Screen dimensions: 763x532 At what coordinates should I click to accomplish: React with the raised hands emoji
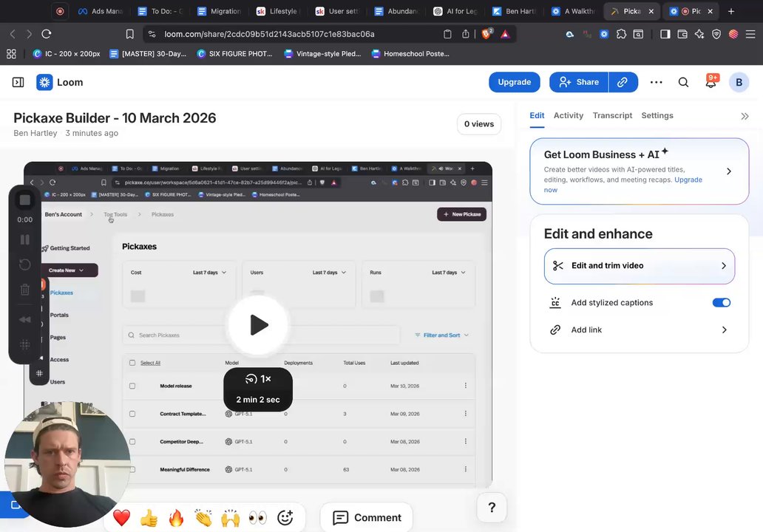pos(231,518)
